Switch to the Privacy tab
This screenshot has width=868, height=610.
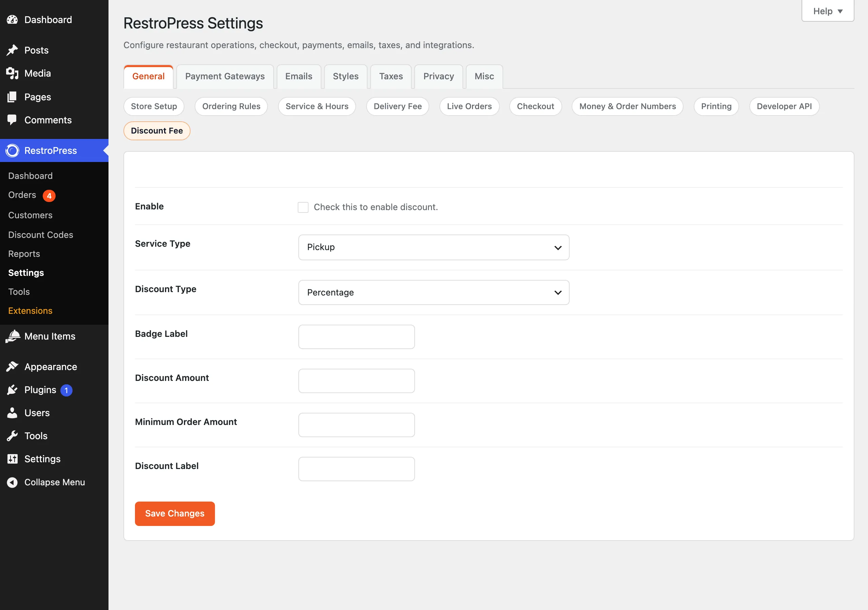point(438,76)
